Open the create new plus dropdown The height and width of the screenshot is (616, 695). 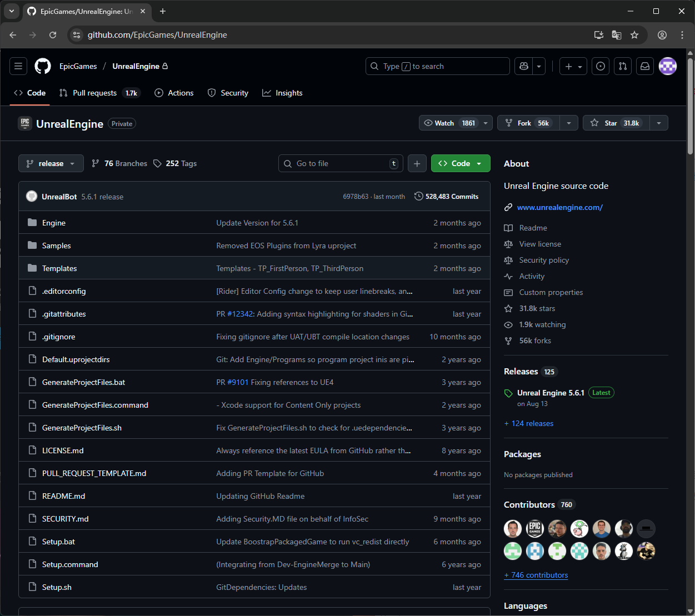click(573, 66)
